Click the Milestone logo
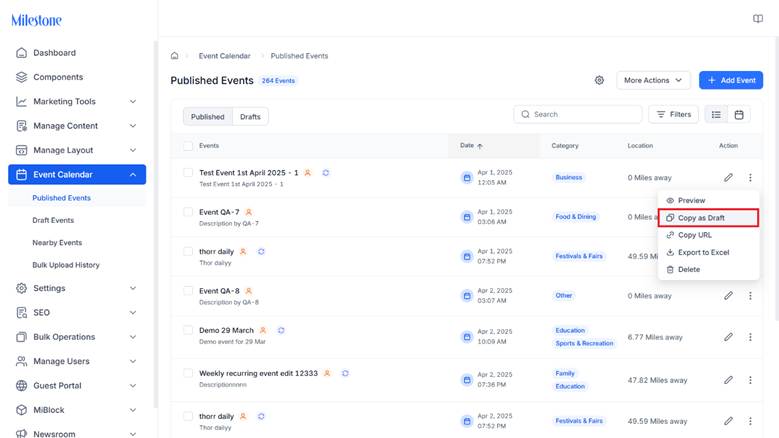This screenshot has height=438, width=779. [36, 20]
